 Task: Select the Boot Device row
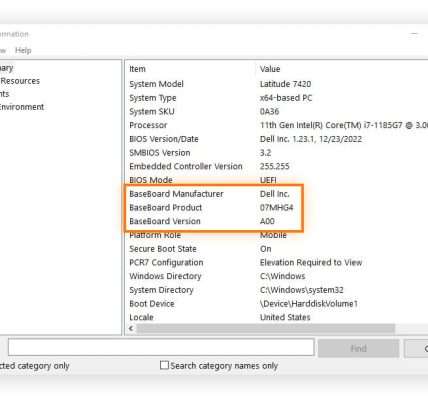pyautogui.click(x=277, y=304)
